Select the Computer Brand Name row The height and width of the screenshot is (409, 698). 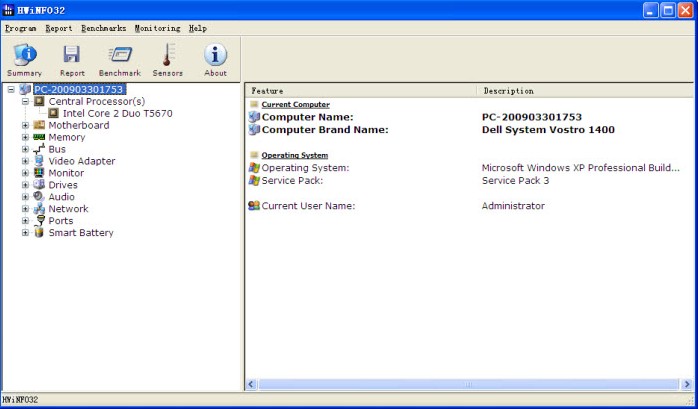pyautogui.click(x=323, y=129)
